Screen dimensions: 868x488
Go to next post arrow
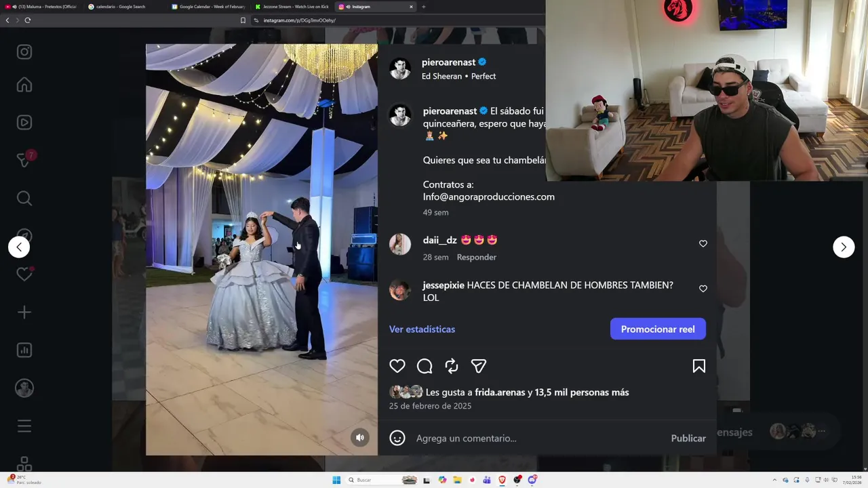tap(844, 247)
